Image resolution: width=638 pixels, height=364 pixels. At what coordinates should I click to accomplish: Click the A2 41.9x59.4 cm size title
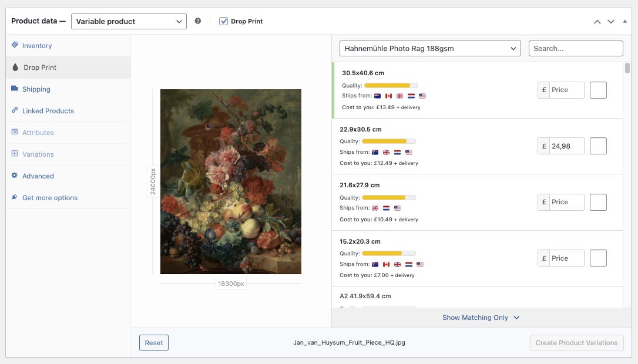click(x=365, y=296)
